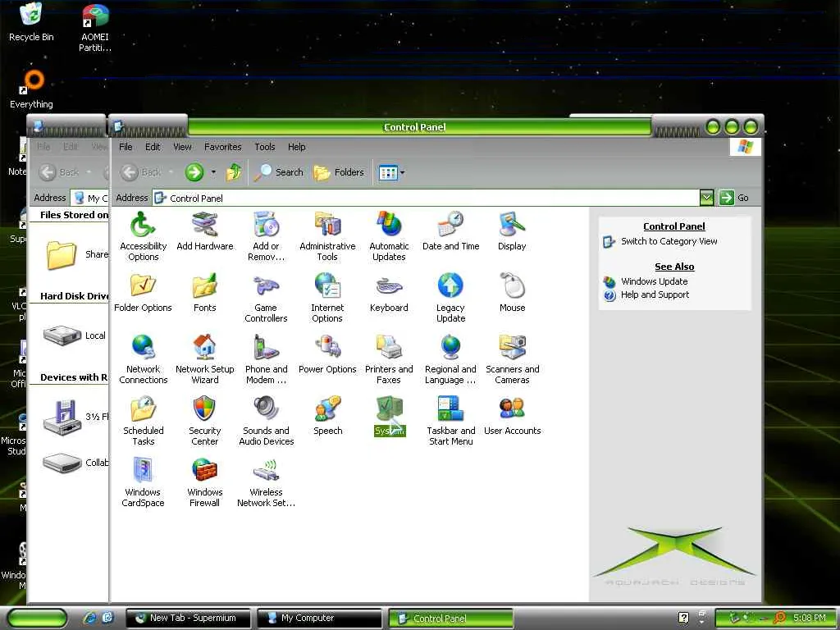840x630 pixels.
Task: Open Administrative Tools icon
Action: click(x=327, y=235)
